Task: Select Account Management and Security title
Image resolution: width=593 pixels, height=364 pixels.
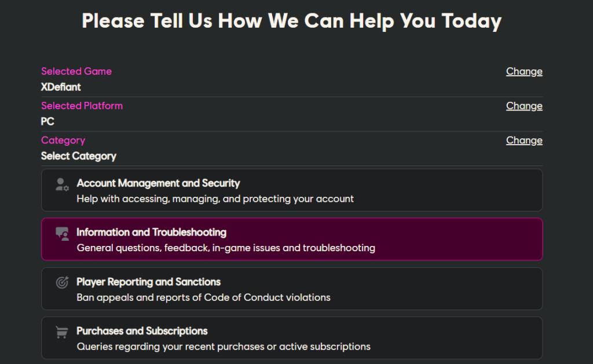Action: click(158, 183)
